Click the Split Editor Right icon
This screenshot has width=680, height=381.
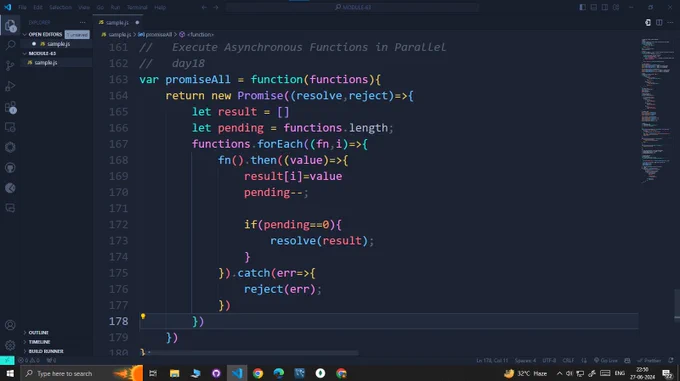point(659,23)
